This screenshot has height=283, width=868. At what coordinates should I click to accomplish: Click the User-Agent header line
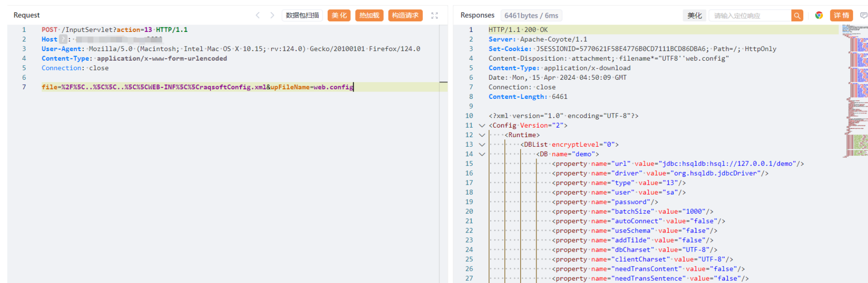tap(231, 49)
